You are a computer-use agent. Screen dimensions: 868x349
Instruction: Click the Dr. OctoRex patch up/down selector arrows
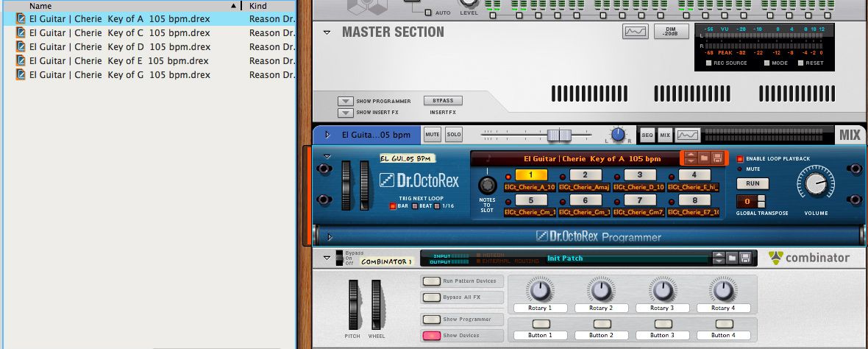coord(690,158)
